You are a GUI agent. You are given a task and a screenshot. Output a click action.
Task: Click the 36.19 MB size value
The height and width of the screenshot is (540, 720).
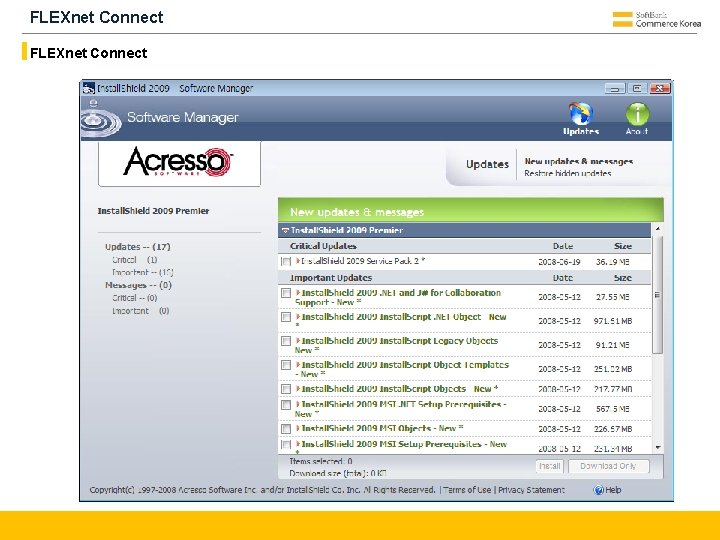[x=613, y=262]
